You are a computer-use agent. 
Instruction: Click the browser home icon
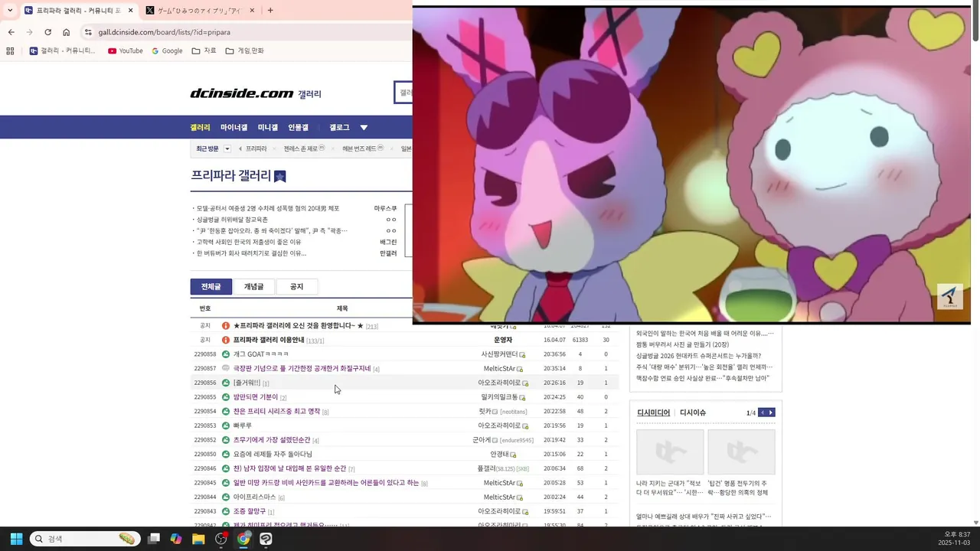pyautogui.click(x=67, y=32)
